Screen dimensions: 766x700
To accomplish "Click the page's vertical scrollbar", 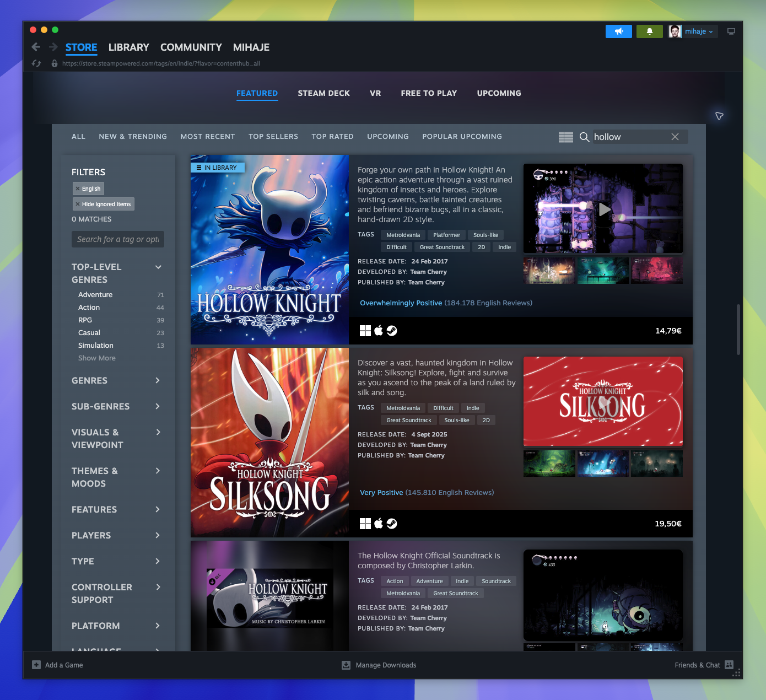I will tap(738, 330).
